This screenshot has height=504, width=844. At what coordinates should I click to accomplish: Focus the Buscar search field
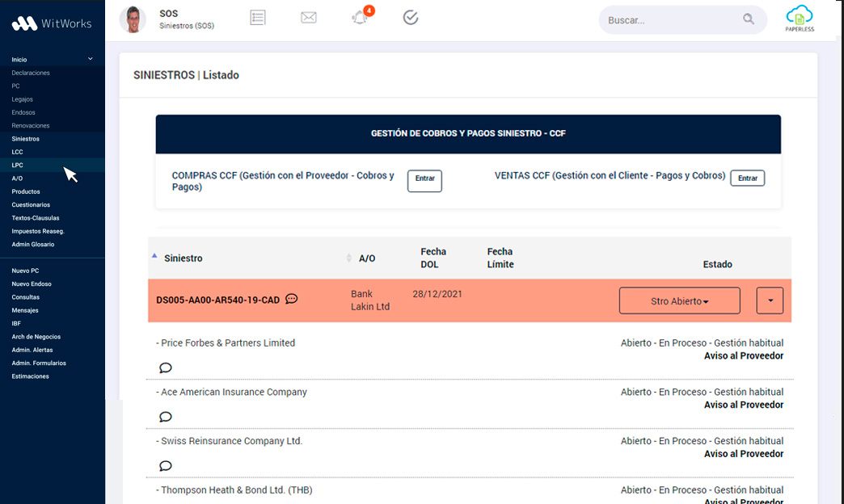tap(671, 20)
